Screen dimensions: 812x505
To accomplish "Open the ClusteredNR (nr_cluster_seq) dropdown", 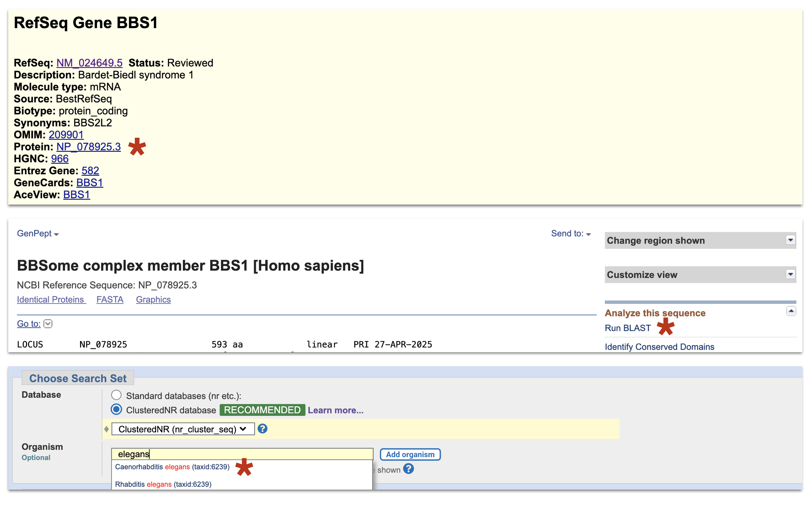I will (x=183, y=429).
